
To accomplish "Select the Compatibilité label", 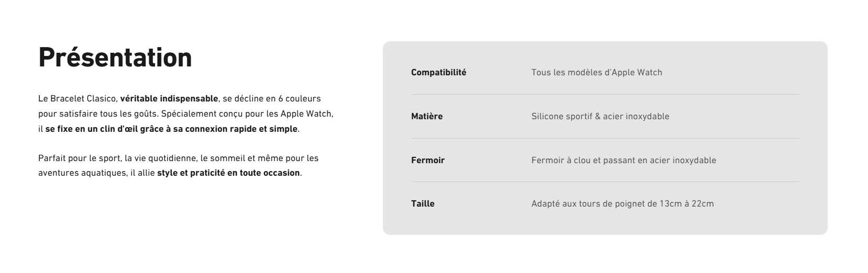I will (x=438, y=72).
